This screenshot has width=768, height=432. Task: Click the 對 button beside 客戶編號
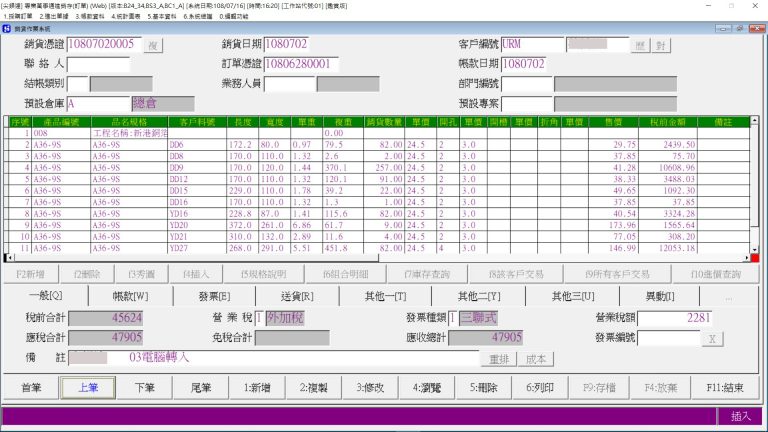click(x=661, y=46)
